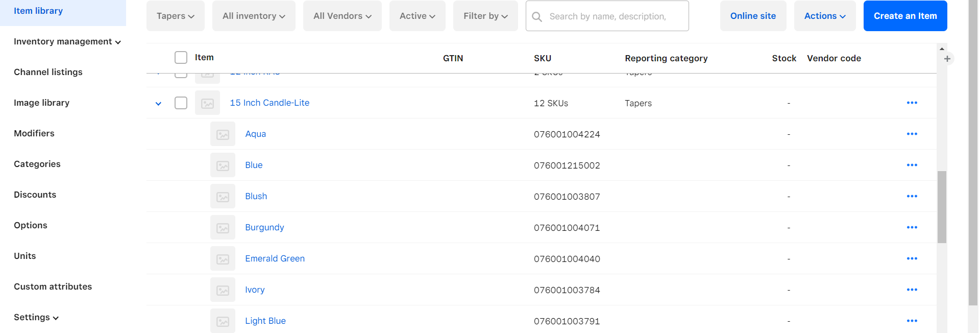Open the Blue row three-dot menu
The height and width of the screenshot is (333, 980).
[912, 165]
